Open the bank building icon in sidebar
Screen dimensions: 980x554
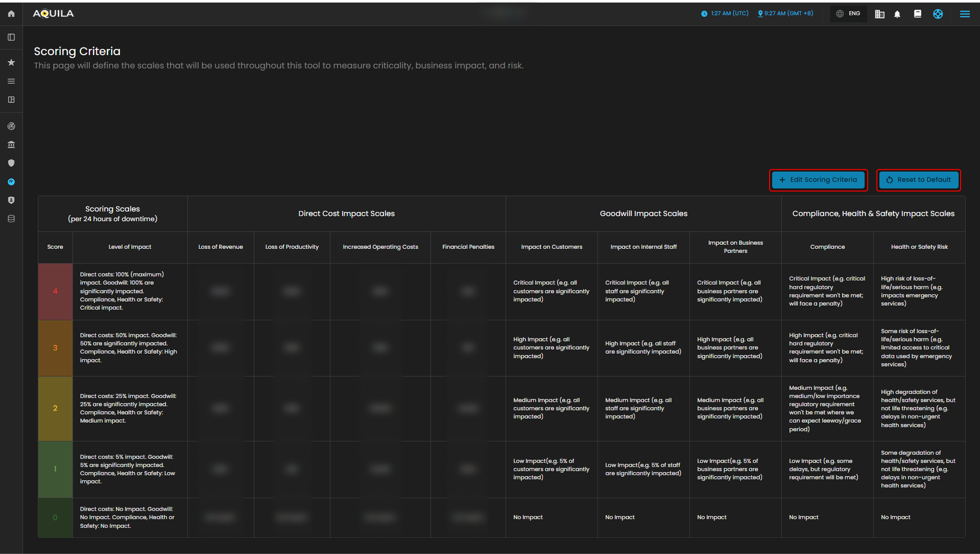11,145
